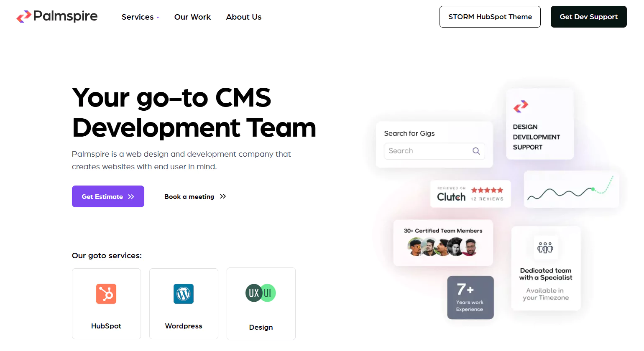This screenshot has width=644, height=351.
Task: Select the 7+ Years work Experience tile
Action: tap(470, 298)
